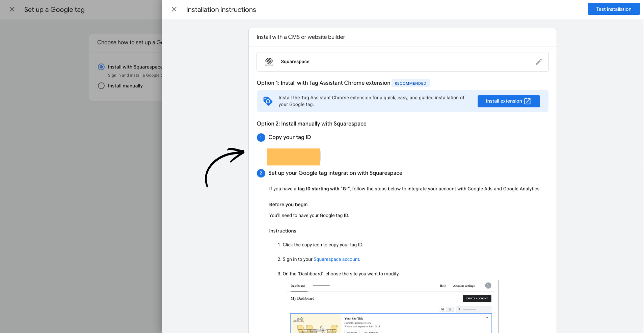Click the Before you begin subheading
This screenshot has width=644, height=333.
point(288,205)
